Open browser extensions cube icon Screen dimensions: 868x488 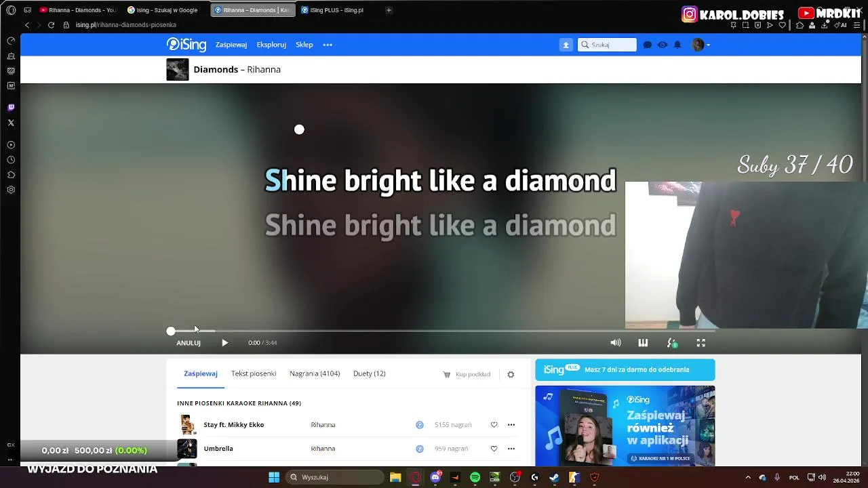[x=800, y=25]
